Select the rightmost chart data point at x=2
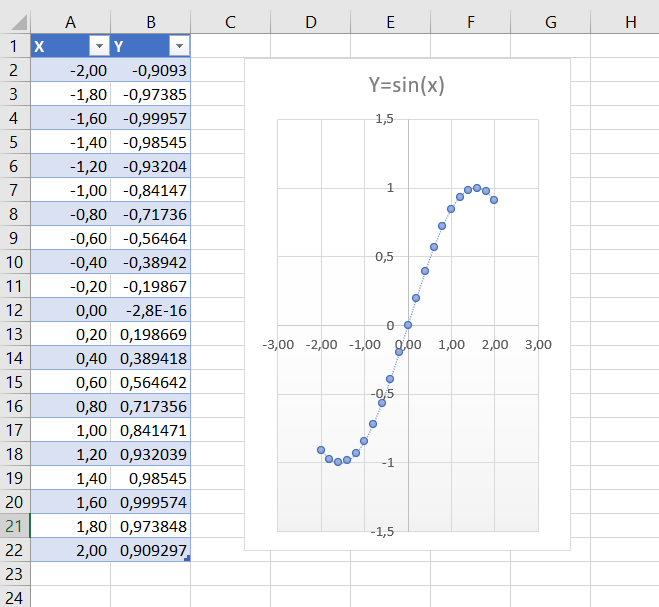659x607 pixels. [494, 200]
